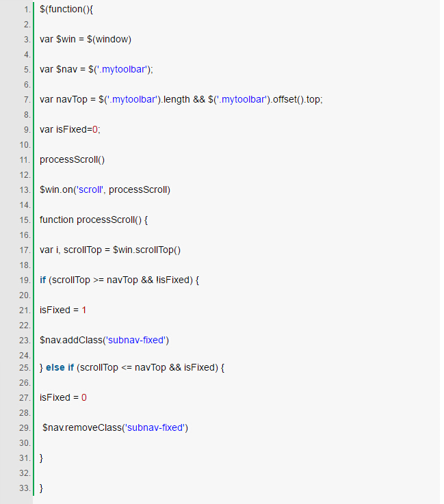Click the red 0 value on line 9

[95, 129]
